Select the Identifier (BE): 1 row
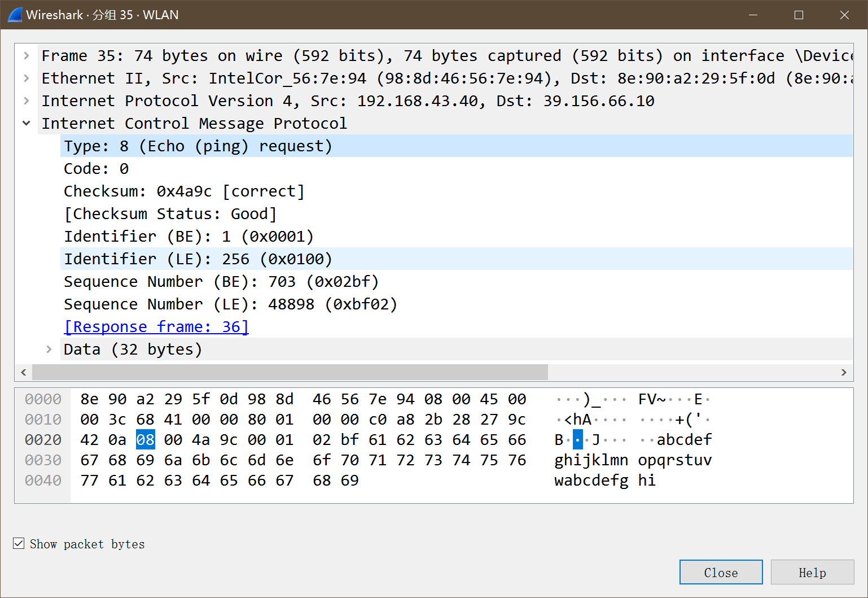 coord(457,236)
